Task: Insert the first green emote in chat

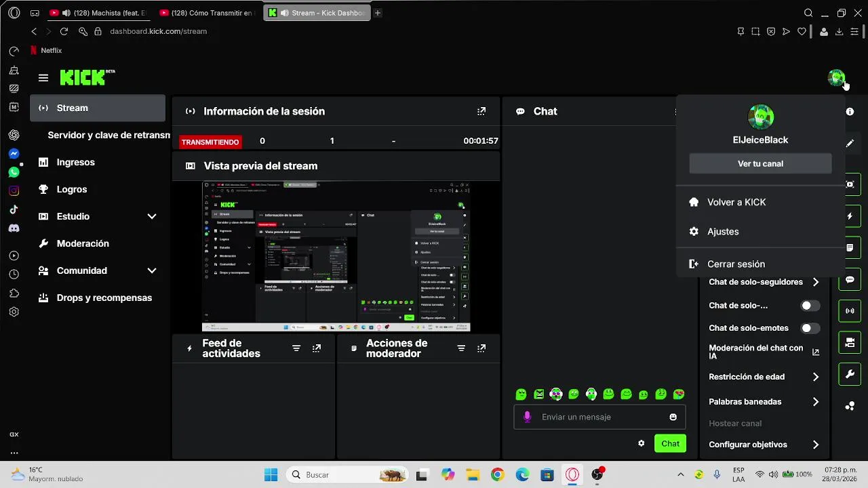Action: [x=521, y=394]
